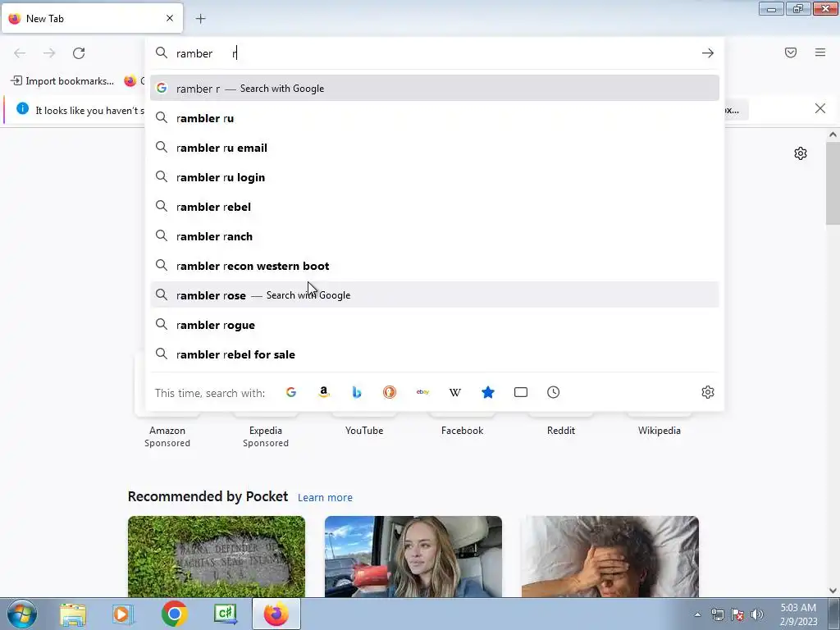Open the Wikipedia shortcut

[660, 430]
